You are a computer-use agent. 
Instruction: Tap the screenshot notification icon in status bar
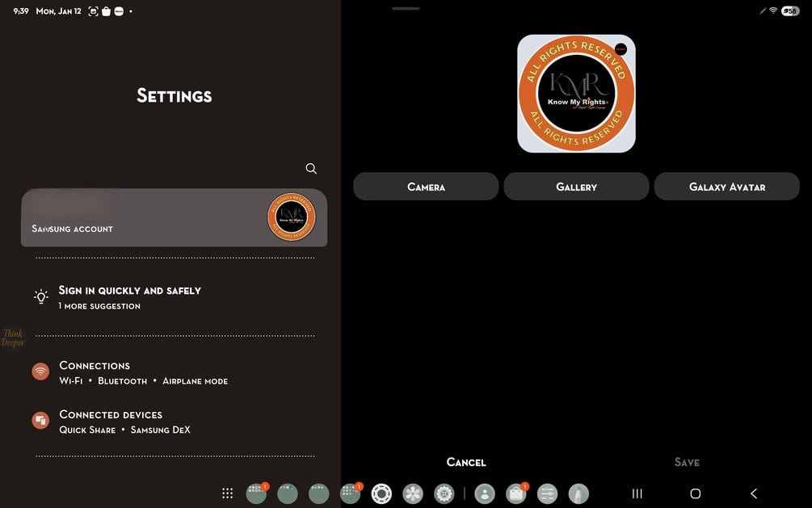pos(93,10)
